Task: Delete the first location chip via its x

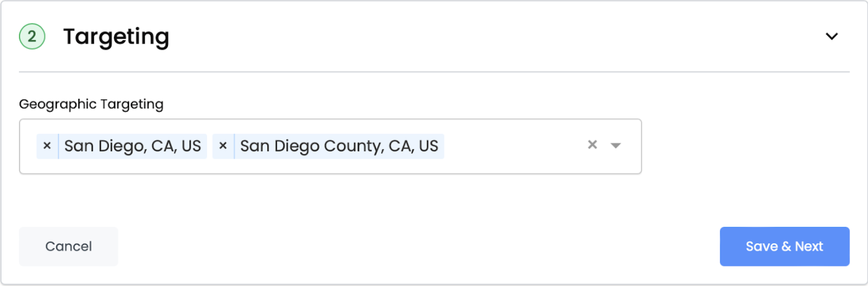Action: (x=47, y=146)
